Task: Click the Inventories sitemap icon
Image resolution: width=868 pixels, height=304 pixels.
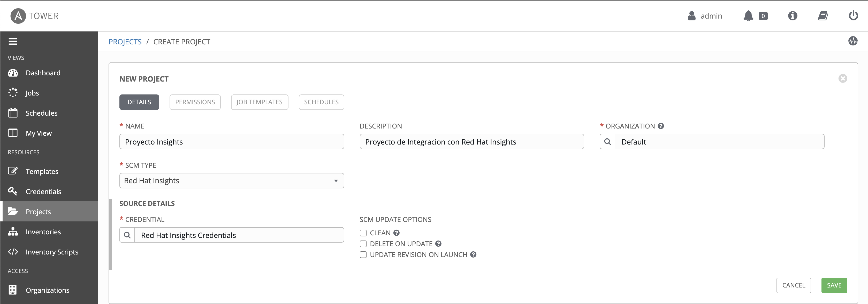Action: tap(13, 231)
